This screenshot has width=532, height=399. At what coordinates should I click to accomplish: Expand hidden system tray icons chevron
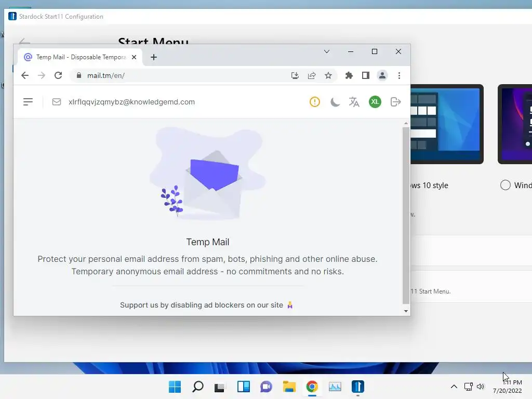click(x=454, y=387)
